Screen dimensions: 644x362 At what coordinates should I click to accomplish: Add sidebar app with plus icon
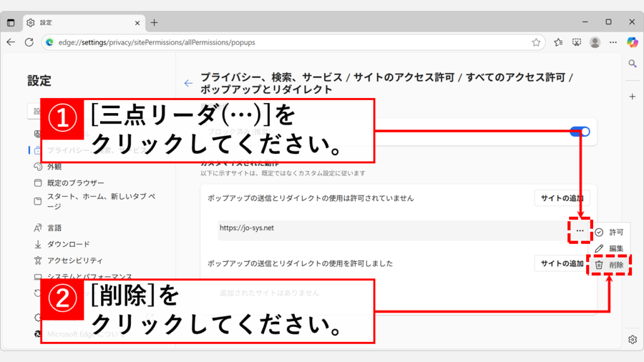point(633,97)
